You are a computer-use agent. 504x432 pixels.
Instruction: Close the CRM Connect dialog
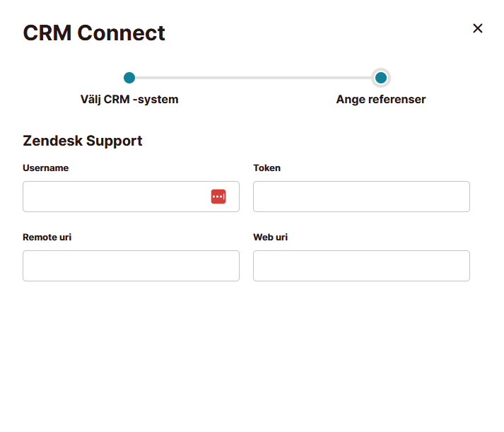click(477, 28)
